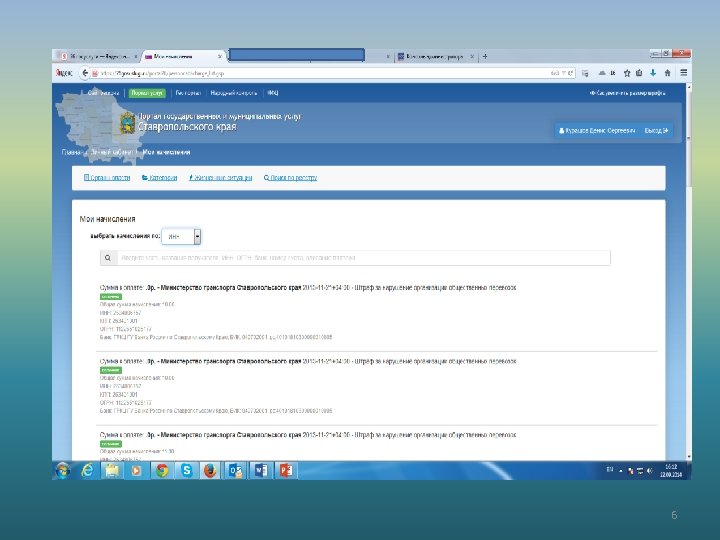The width and height of the screenshot is (720, 540).
Task: Click the Yandex logo beside the address bar
Action: 64,73
